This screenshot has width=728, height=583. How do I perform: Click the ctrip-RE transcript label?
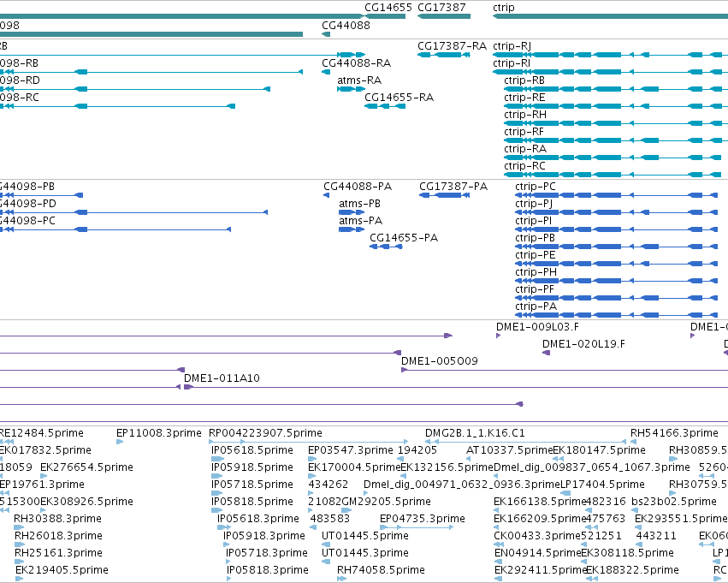524,98
